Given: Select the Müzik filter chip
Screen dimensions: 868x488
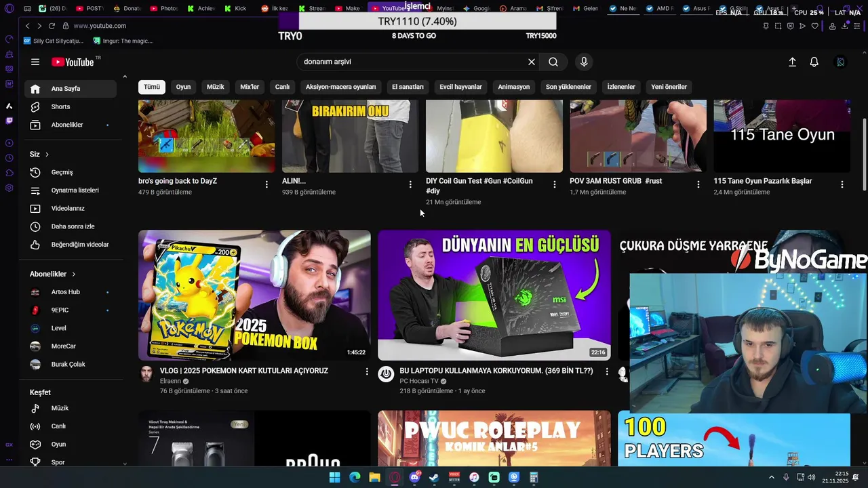Looking at the screenshot, I should pyautogui.click(x=216, y=87).
